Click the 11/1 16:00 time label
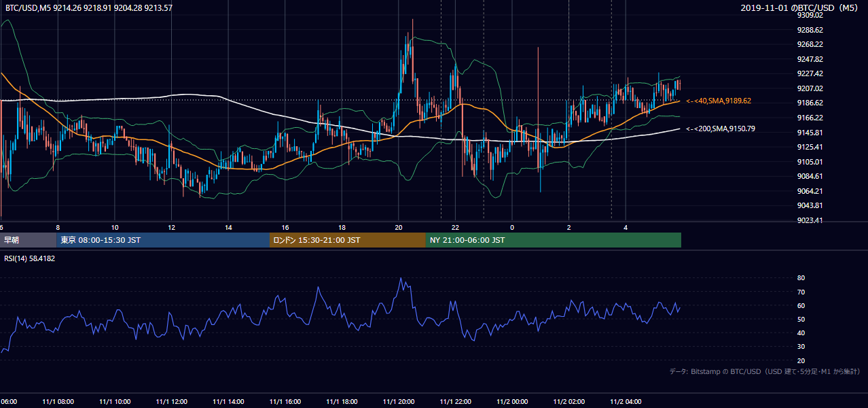 pos(285,402)
